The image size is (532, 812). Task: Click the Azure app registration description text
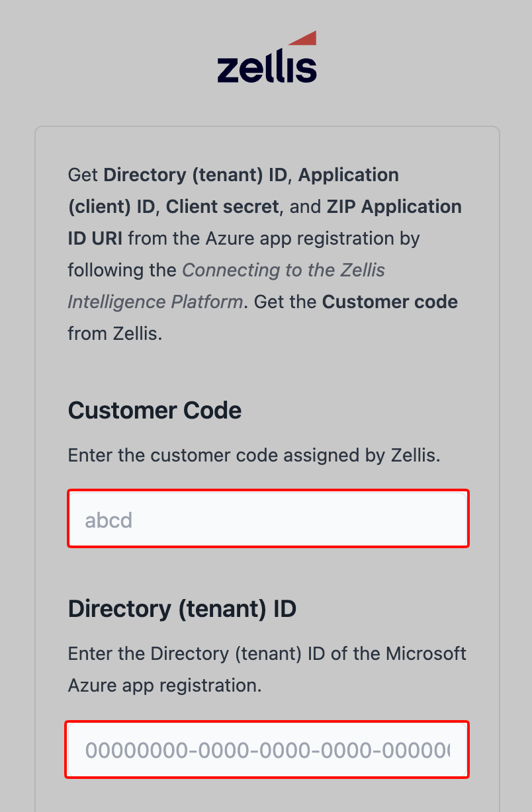pyautogui.click(x=267, y=669)
